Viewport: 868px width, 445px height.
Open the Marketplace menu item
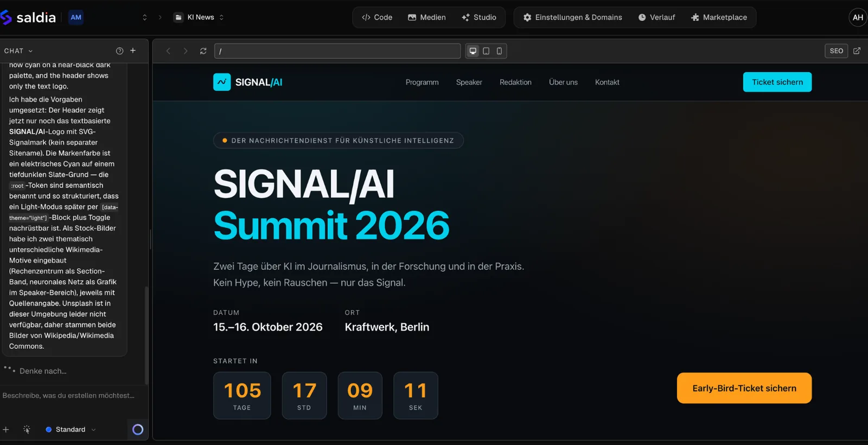(719, 17)
